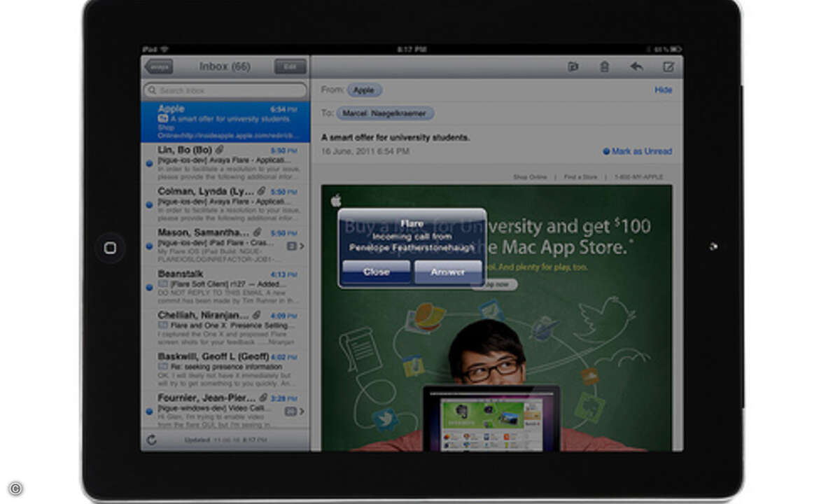The width and height of the screenshot is (840, 504).
Task: Go back to the mailboxes list
Action: 159,66
